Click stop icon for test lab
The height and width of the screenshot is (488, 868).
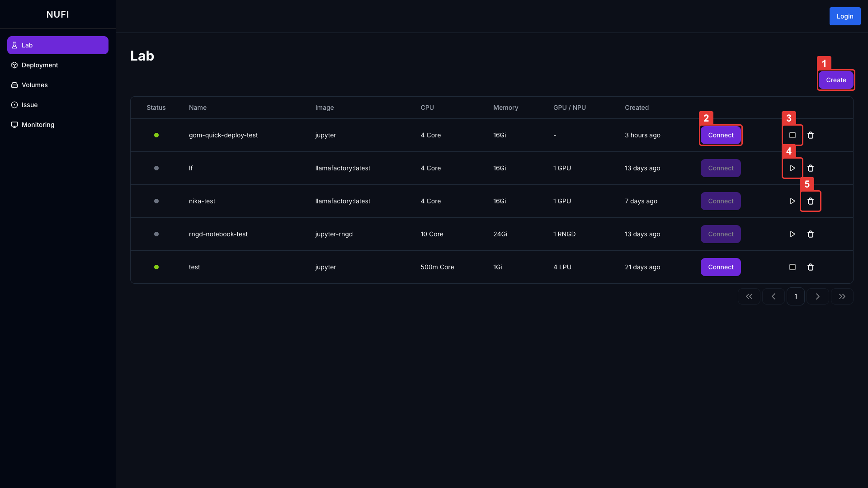click(x=792, y=267)
